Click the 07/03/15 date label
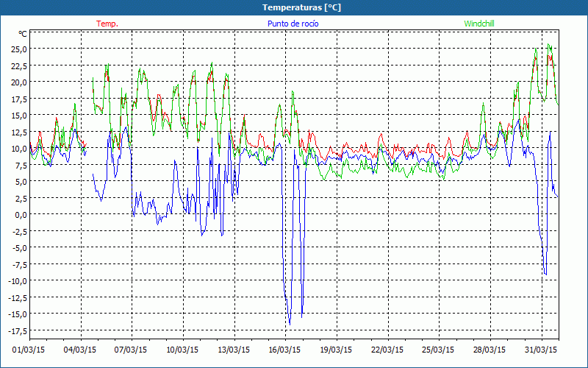 pos(131,350)
